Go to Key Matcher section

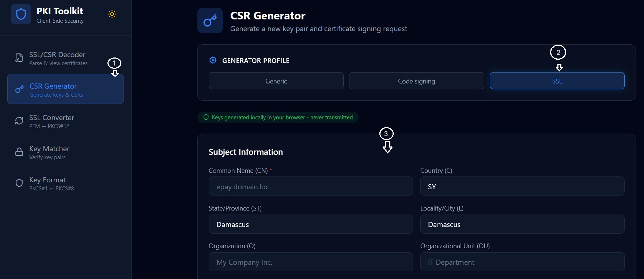tap(65, 152)
